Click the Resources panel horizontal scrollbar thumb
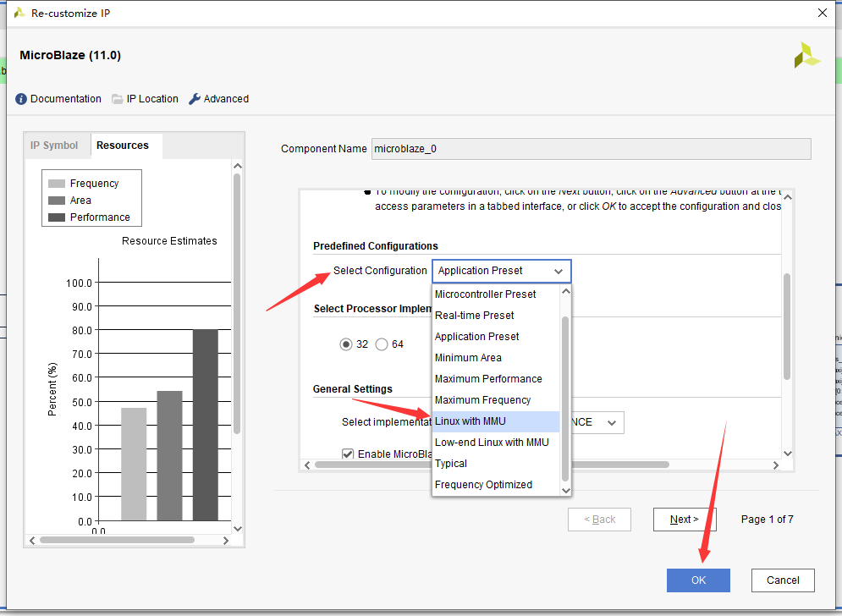 coord(117,541)
